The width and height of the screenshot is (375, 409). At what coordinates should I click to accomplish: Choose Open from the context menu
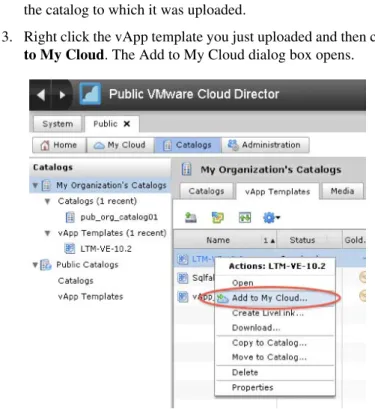coord(275,283)
